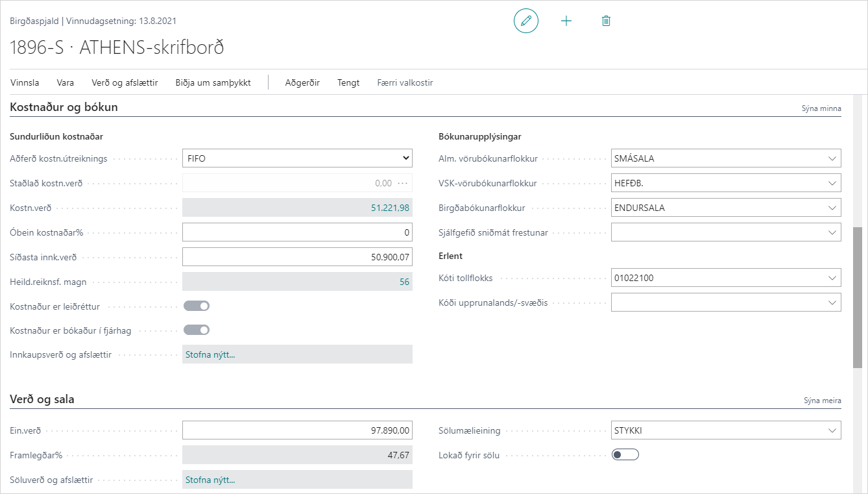
Task: Click Sýna meira in Verð og sala
Action: pyautogui.click(x=822, y=401)
